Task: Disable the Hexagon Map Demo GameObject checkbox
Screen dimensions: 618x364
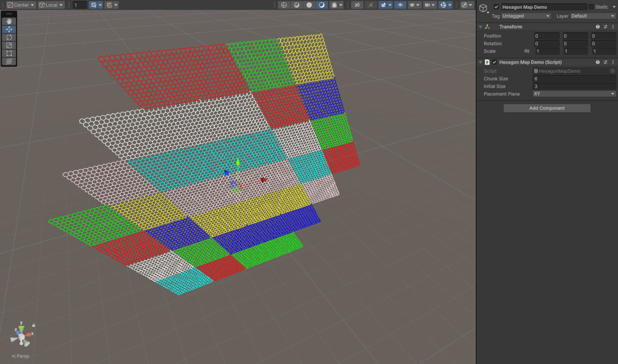Action: tap(497, 7)
